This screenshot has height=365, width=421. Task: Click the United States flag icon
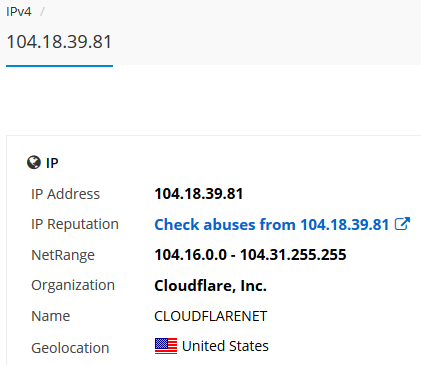166,346
